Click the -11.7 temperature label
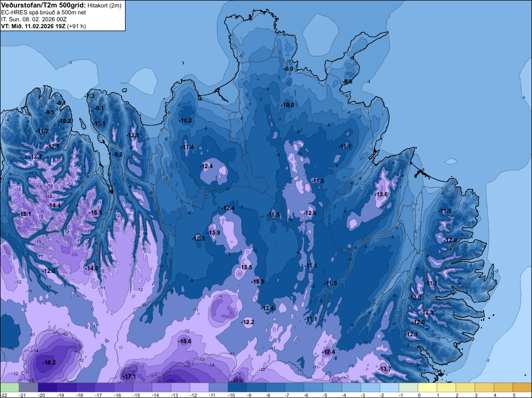 (x=431, y=283)
